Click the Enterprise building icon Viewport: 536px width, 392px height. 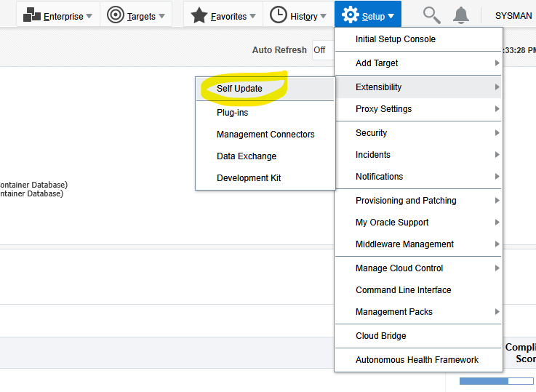pos(31,15)
